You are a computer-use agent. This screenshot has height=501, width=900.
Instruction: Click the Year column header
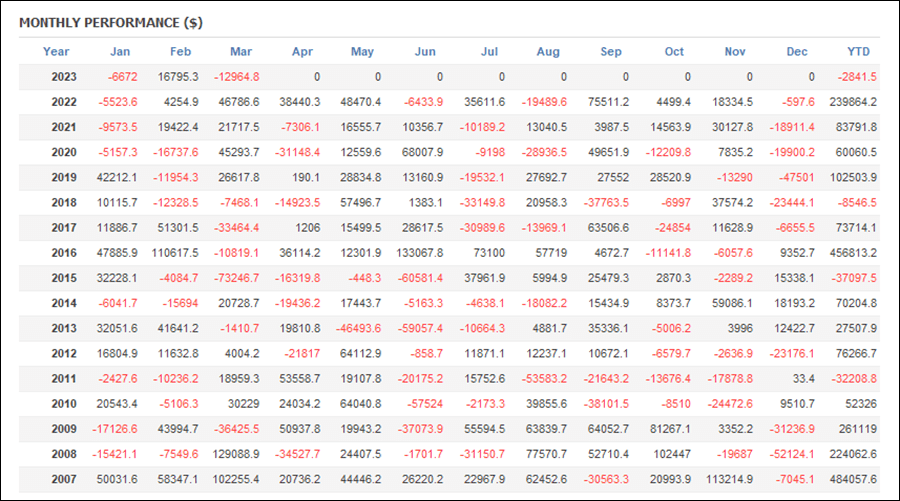pyautogui.click(x=56, y=52)
